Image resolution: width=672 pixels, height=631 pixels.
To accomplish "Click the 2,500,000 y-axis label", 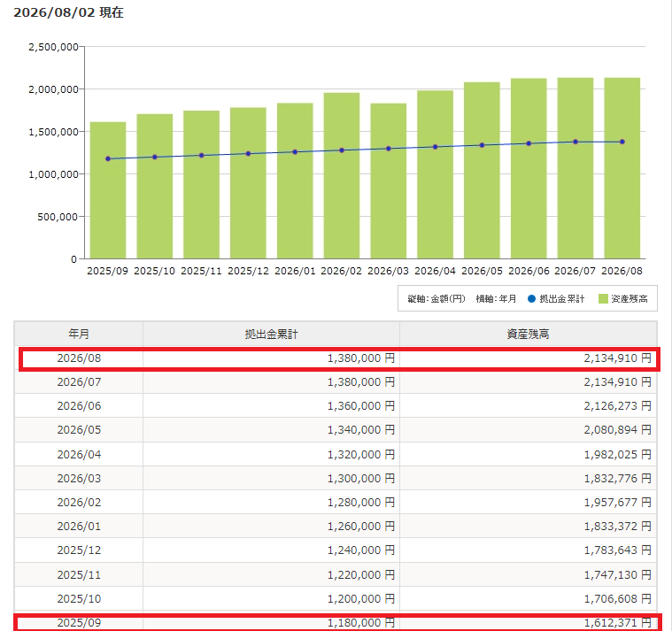I will click(54, 47).
